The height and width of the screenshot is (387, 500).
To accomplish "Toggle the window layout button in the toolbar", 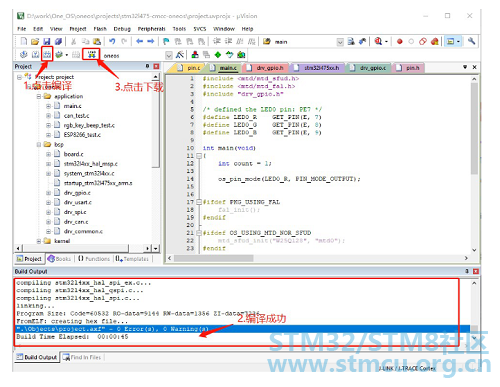I will (451, 41).
